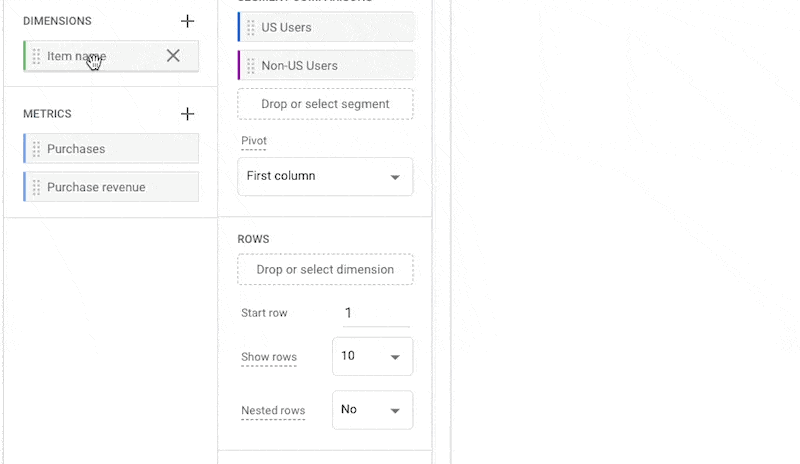Select the Purchases metric label
The image size is (800, 464).
(x=76, y=149)
